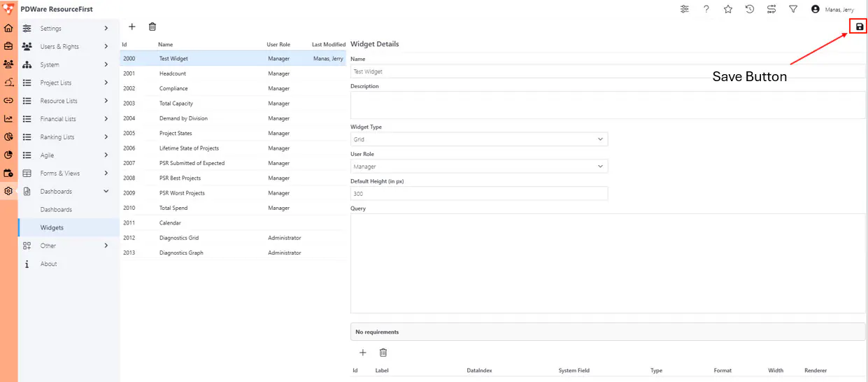The width and height of the screenshot is (868, 382).
Task: Open briefcase icon in orange sidebar
Action: tap(8, 46)
